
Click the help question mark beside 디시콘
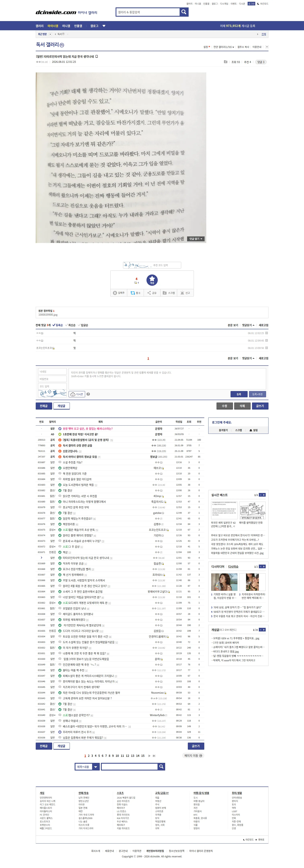click(88, 394)
